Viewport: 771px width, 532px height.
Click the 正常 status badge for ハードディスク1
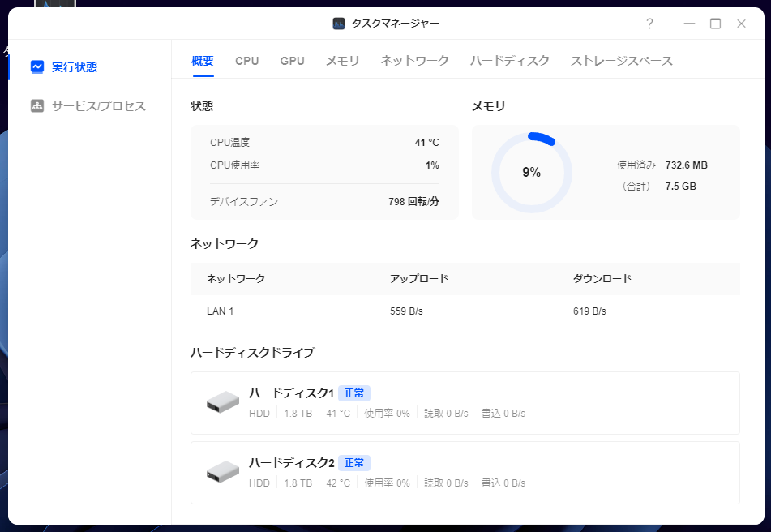354,393
